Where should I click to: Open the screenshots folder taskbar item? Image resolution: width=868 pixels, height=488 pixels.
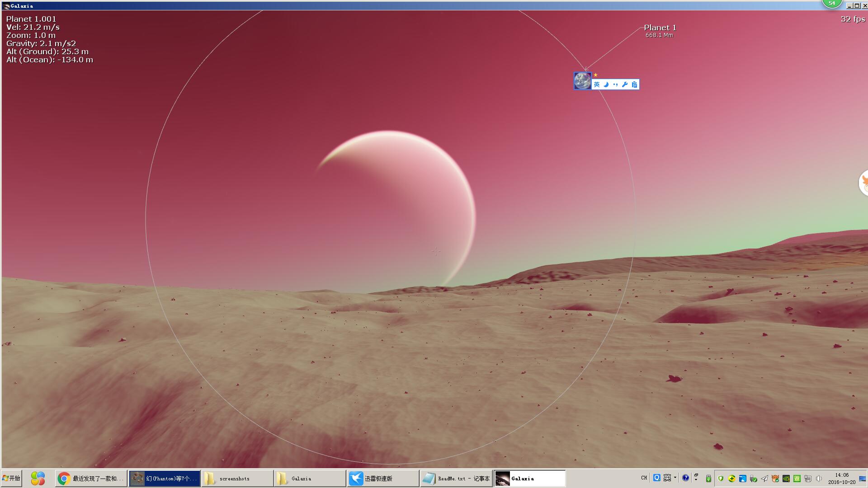pos(237,478)
